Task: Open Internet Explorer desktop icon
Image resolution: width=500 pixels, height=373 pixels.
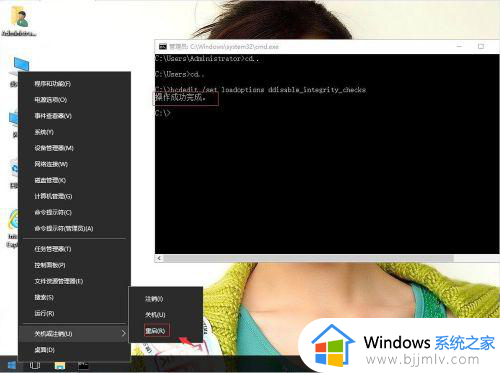Action: 13,228
